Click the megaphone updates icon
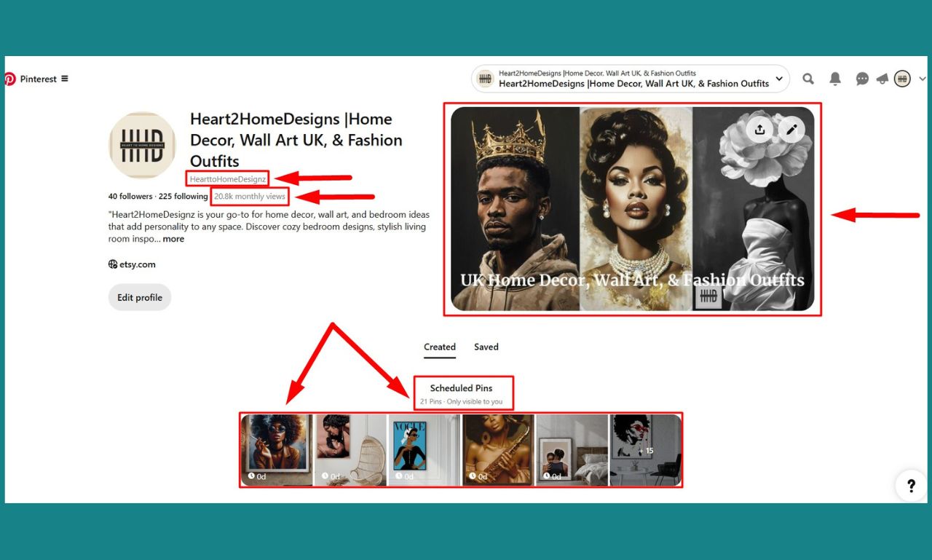932x560 pixels. pos(882,79)
